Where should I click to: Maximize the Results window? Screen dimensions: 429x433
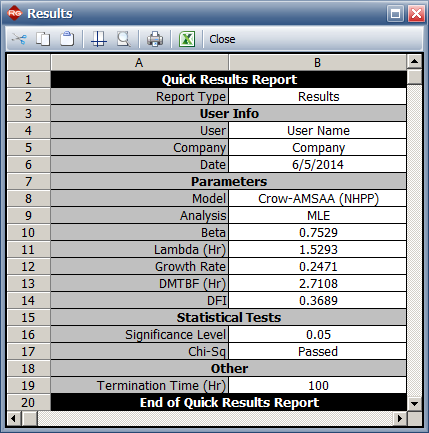(x=396, y=14)
